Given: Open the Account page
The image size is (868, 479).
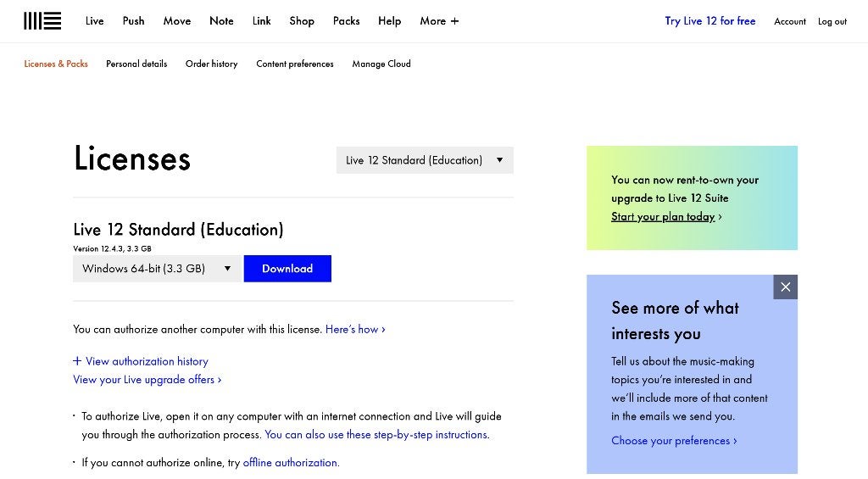Looking at the screenshot, I should 790,21.
